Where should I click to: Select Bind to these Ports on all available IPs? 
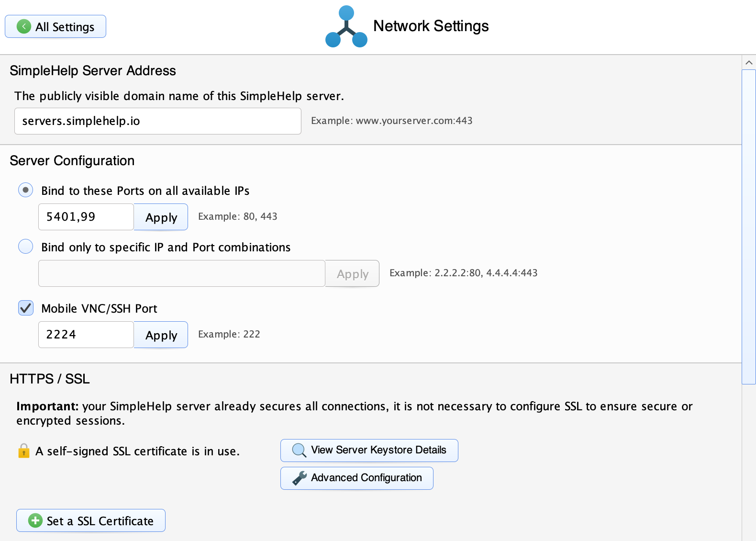26,190
